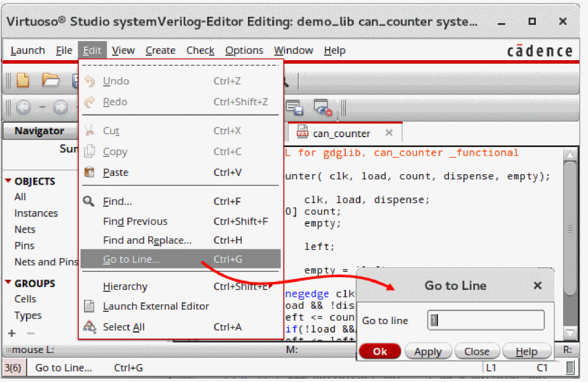Image resolution: width=588 pixels, height=382 pixels.
Task: Click the back navigation arrow icon
Action: pyautogui.click(x=23, y=108)
